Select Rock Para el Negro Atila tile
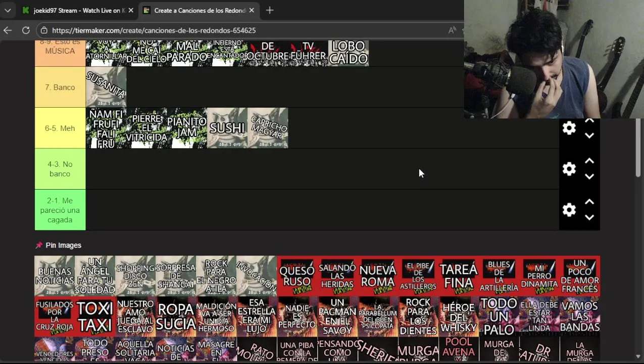The height and width of the screenshot is (364, 644). [x=216, y=276]
